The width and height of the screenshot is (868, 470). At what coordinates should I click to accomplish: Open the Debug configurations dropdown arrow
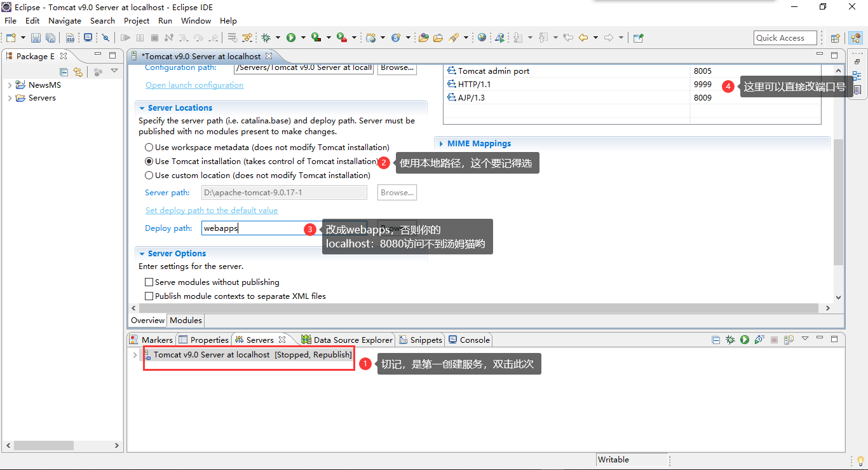pyautogui.click(x=278, y=38)
